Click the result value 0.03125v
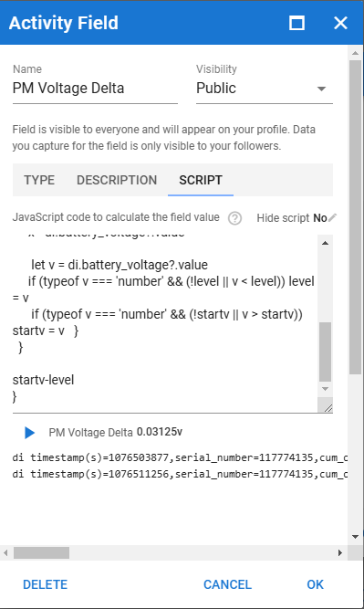The width and height of the screenshot is (364, 609). click(159, 432)
